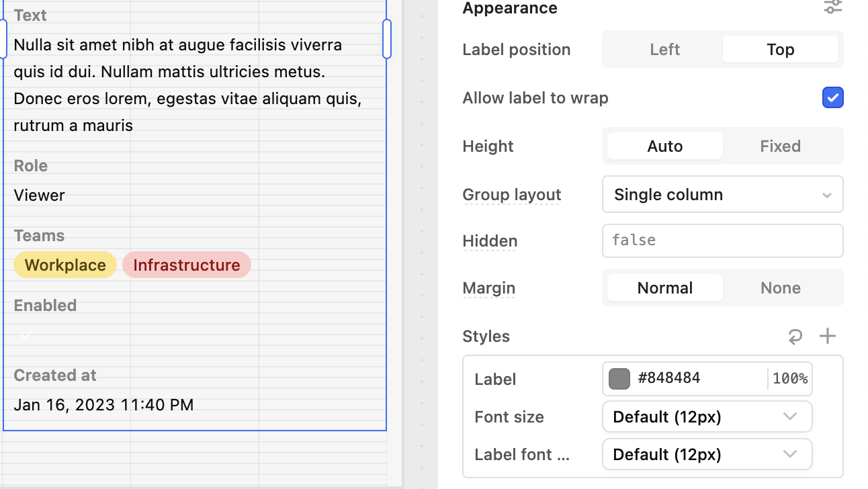Click the Created at date value
The width and height of the screenshot is (868, 489).
tap(103, 404)
